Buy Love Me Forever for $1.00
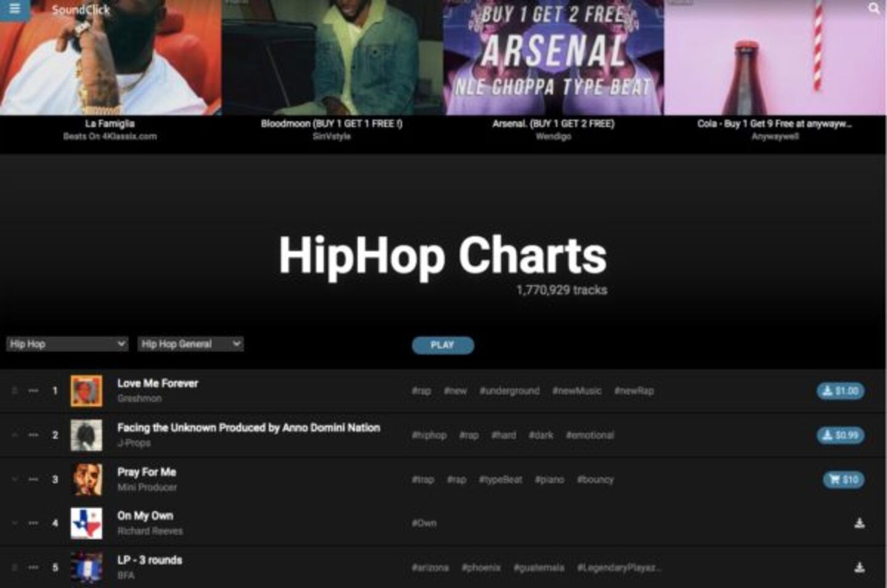 [841, 391]
